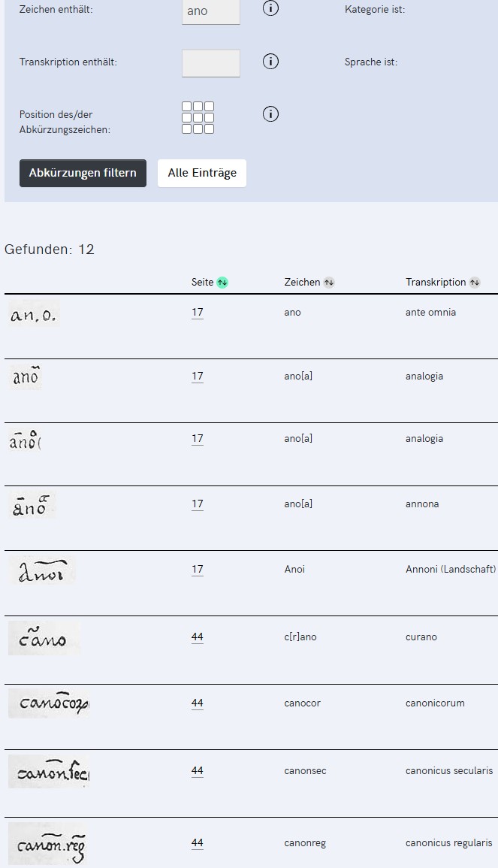The height and width of the screenshot is (868, 498).
Task: Sort results by the Transkription column
Action: (x=475, y=283)
